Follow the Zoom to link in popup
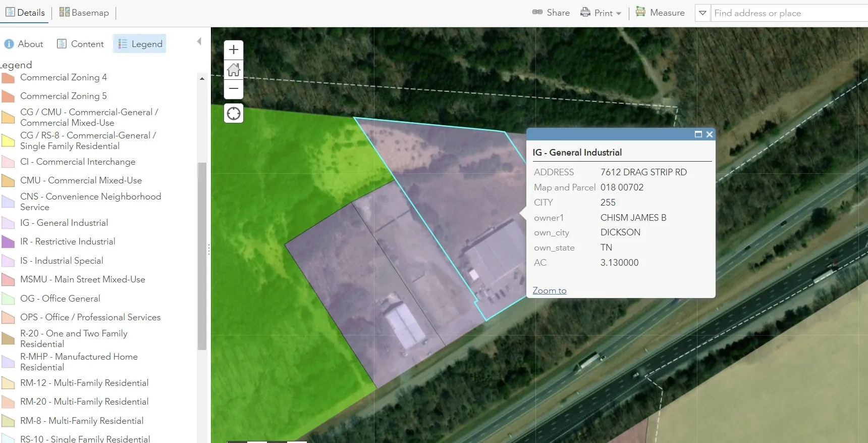The image size is (868, 443). coord(550,290)
